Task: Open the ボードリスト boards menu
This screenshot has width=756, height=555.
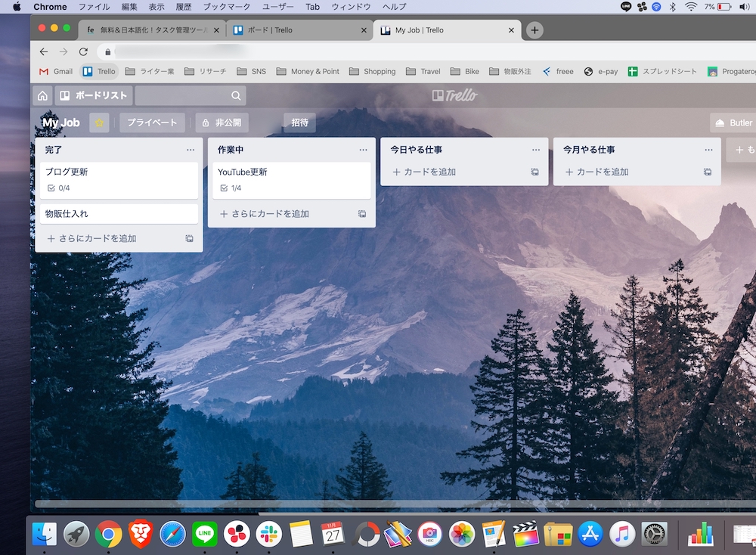Action: click(x=94, y=95)
